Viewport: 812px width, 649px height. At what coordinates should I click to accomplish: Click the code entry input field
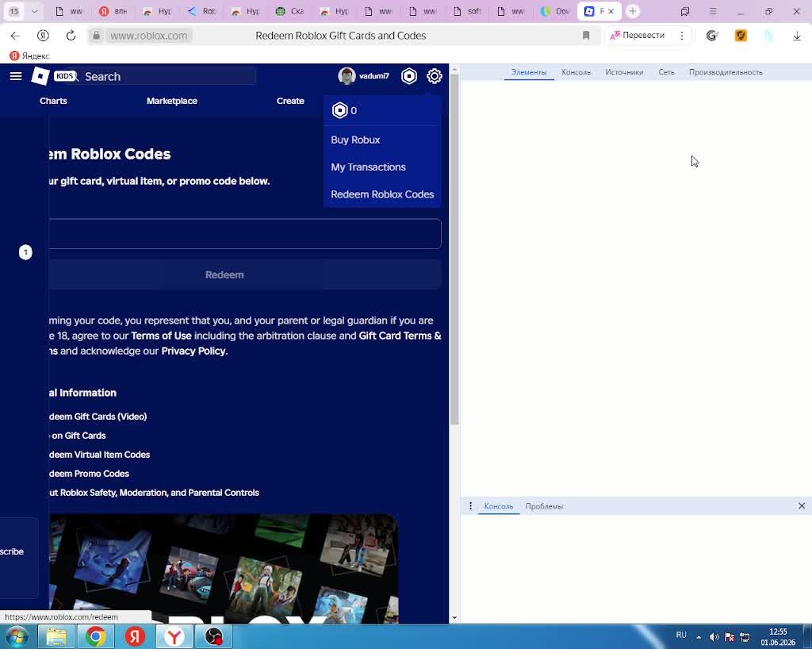click(245, 233)
